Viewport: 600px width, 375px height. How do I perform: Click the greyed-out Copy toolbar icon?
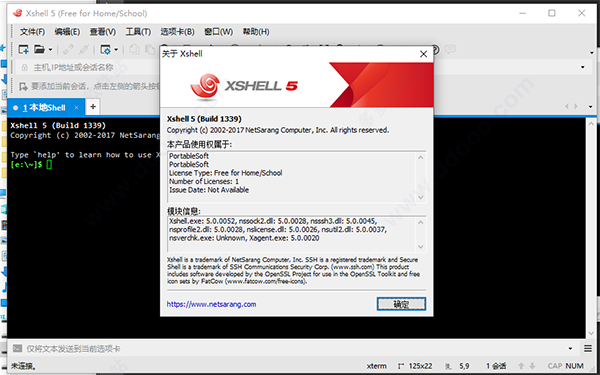[x=134, y=49]
